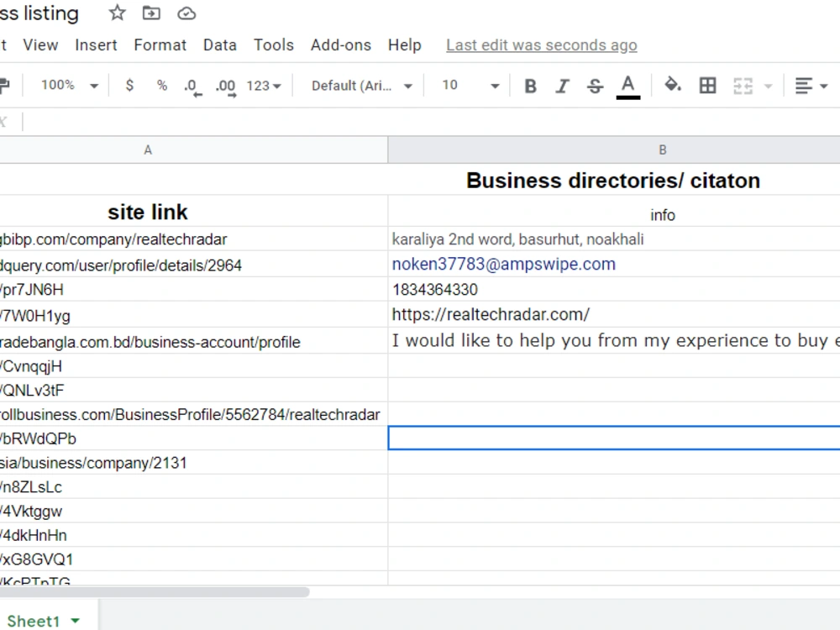Select the cell ending CvnqqjH
The width and height of the screenshot is (840, 630).
coord(194,366)
